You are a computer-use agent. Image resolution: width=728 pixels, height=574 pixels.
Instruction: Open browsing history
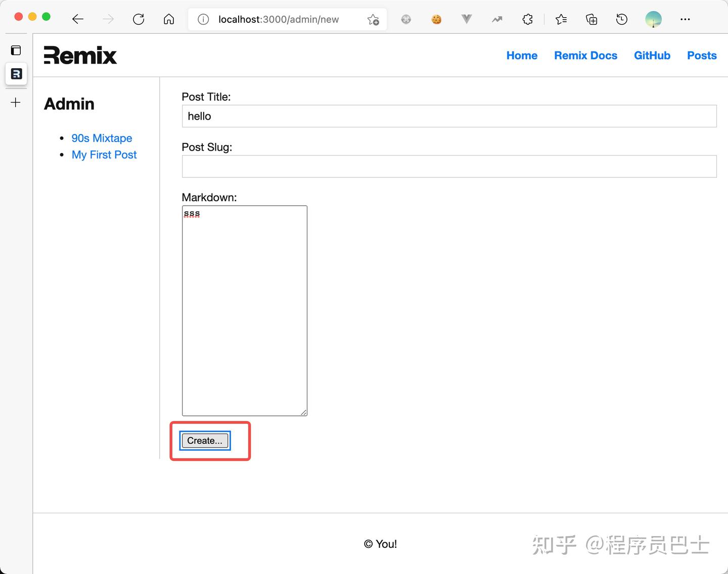621,19
